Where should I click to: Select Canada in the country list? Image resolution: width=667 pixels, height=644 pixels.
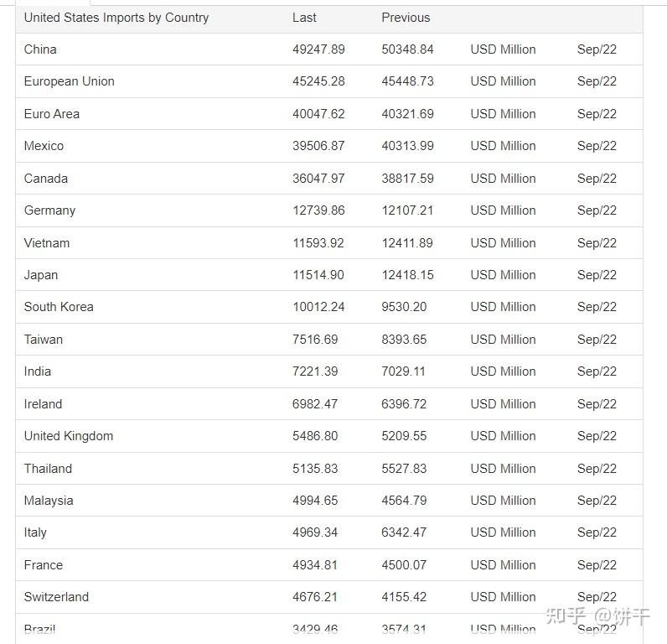(x=46, y=179)
